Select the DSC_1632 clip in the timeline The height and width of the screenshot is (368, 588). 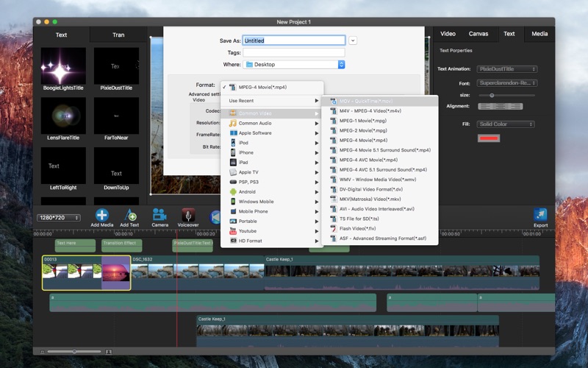click(198, 273)
